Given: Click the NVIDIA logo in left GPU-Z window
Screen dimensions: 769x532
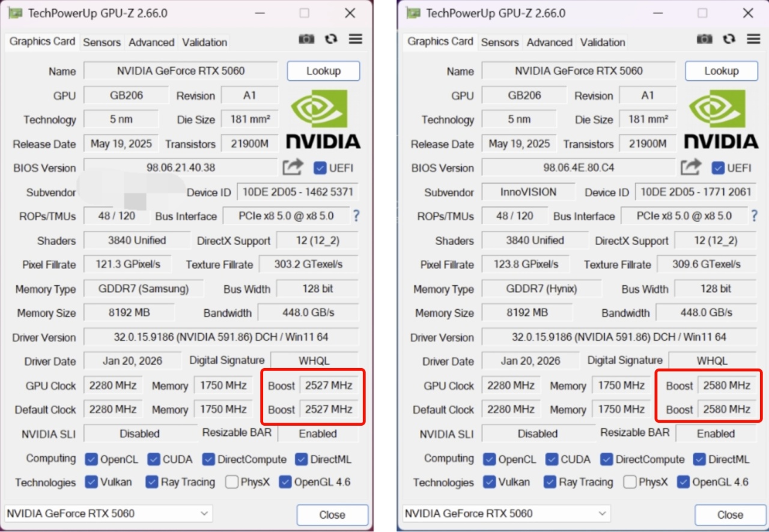Looking at the screenshot, I should 323,119.
